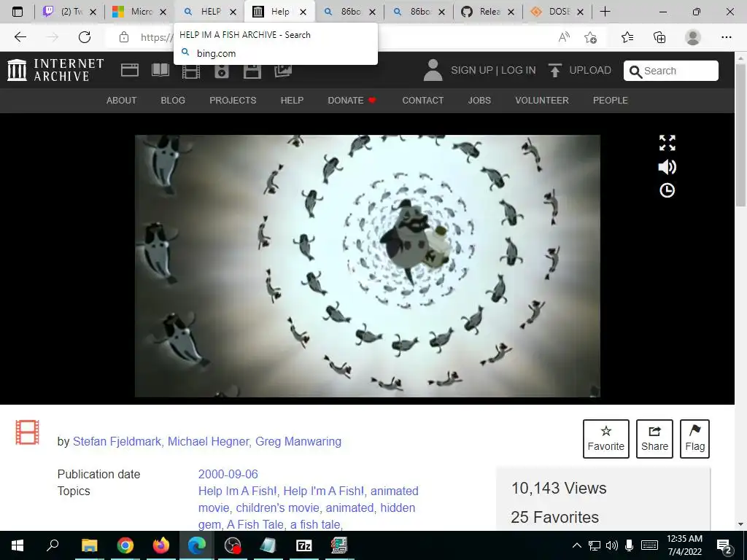Open the PROJECTS menu item
747x560 pixels.
coord(233,101)
